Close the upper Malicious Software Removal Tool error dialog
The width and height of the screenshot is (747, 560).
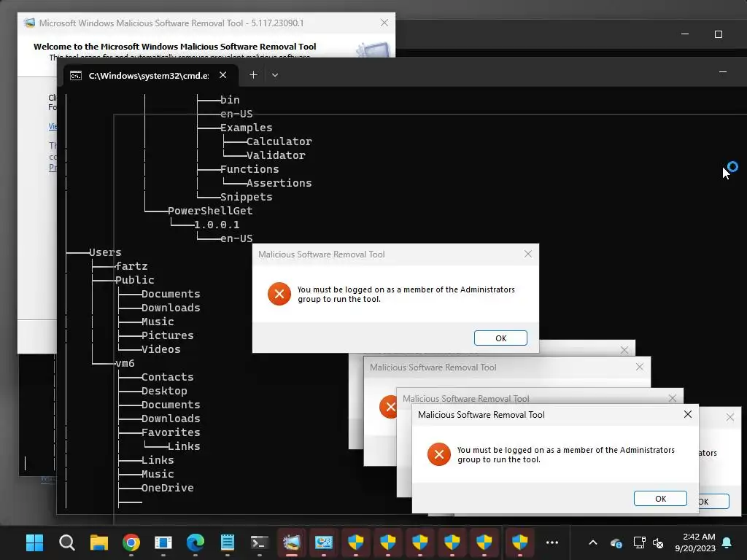coord(528,254)
